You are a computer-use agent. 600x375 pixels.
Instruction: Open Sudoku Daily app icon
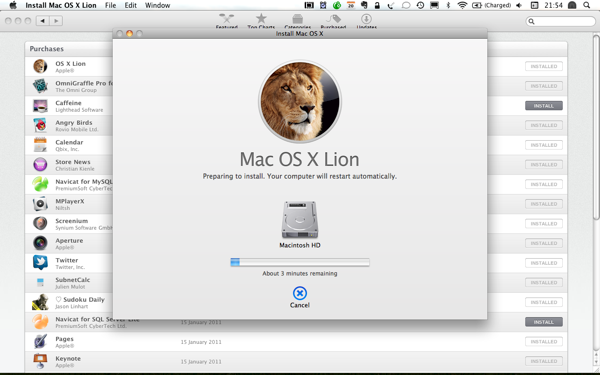40,302
